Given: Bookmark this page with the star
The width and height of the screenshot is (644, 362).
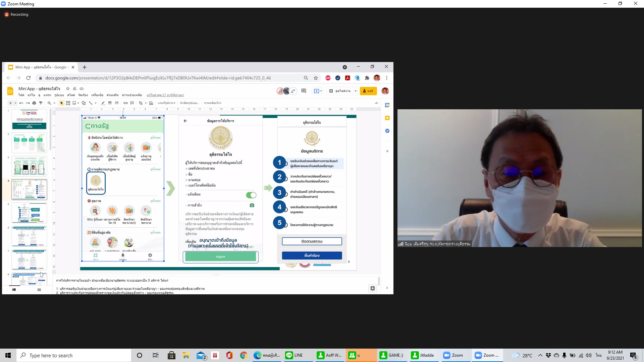Looking at the screenshot, I should click(316, 78).
